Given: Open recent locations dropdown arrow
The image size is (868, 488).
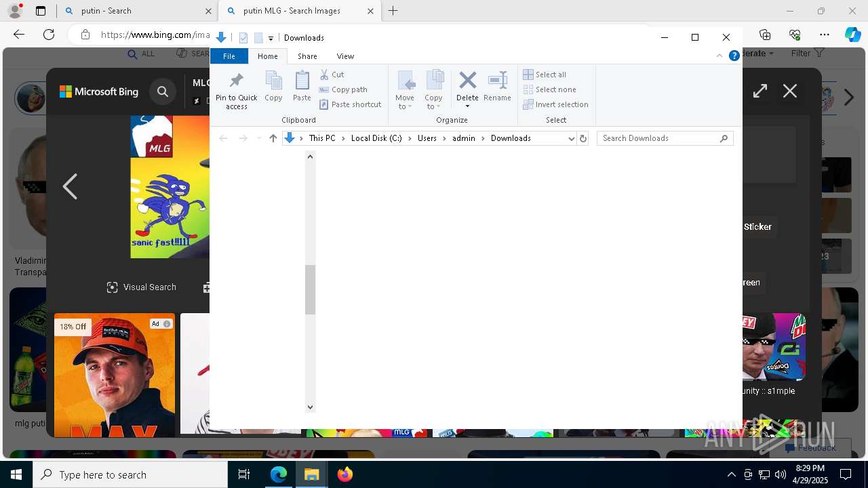Looking at the screenshot, I should tap(259, 138).
